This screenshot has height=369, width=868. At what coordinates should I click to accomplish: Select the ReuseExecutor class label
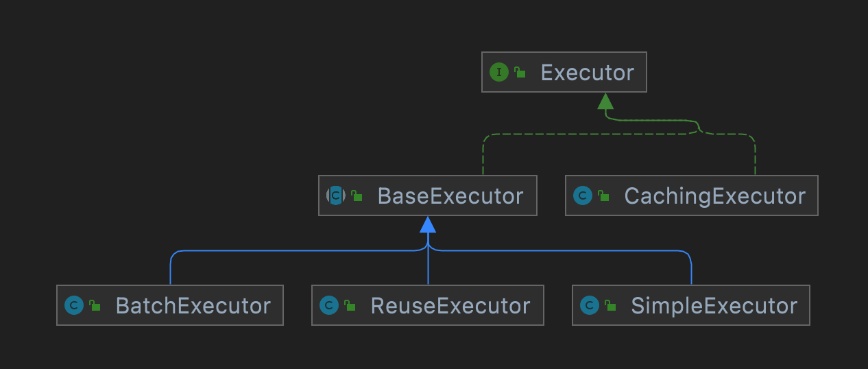450,305
